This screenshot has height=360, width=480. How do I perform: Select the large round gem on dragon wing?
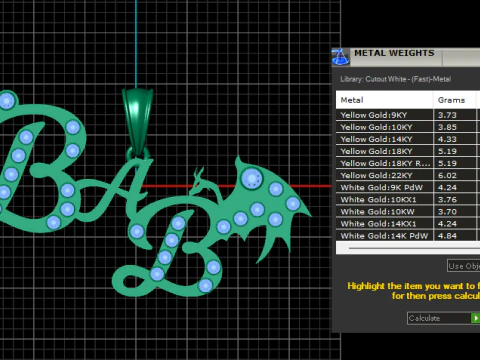point(252,179)
